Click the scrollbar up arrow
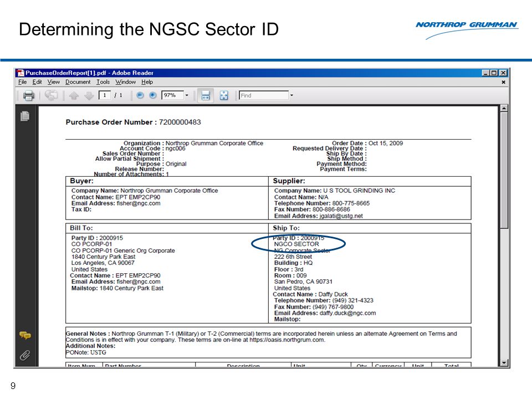The width and height of the screenshot is (532, 399). (x=504, y=109)
